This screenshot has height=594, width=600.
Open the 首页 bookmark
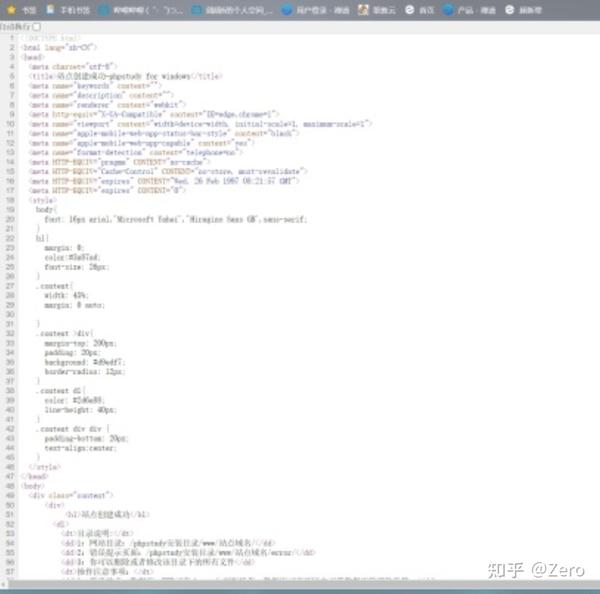click(420, 10)
